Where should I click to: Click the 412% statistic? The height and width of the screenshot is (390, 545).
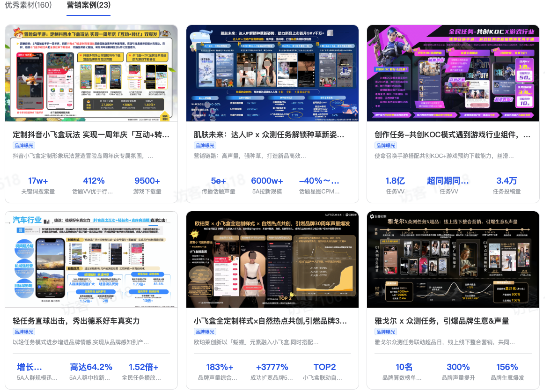[93, 181]
